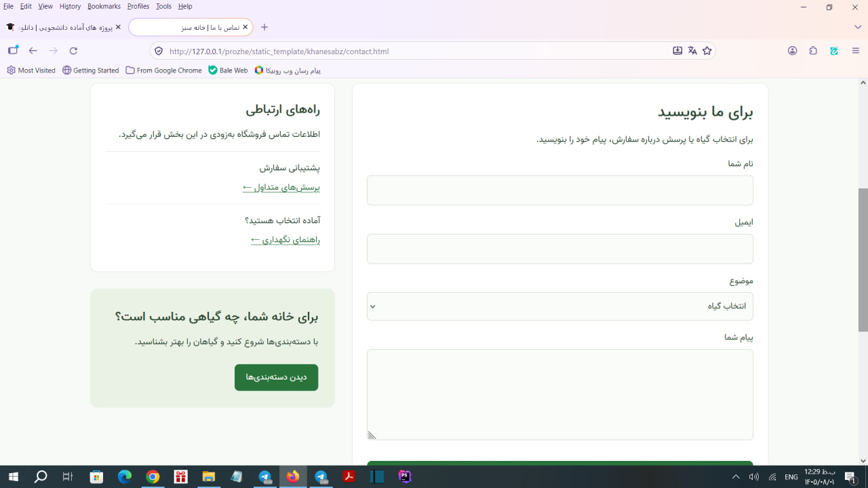Open the Firefox View icon
868x488 pixels.
tap(13, 51)
